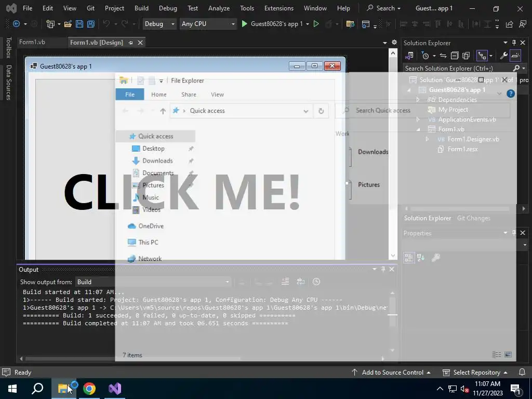Click the Solution Explorer search magnifier icon
This screenshot has width=532, height=399.
[516, 68]
